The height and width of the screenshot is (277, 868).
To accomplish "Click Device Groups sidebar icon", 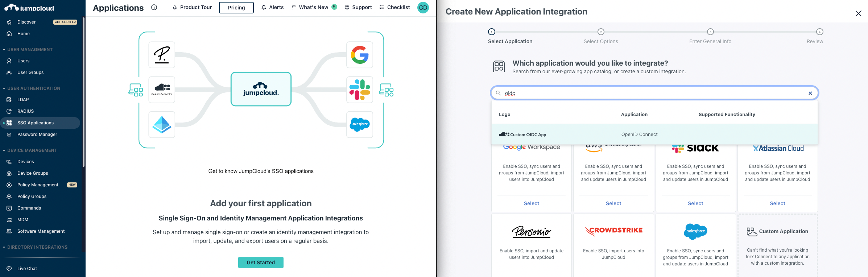I will [x=9, y=173].
